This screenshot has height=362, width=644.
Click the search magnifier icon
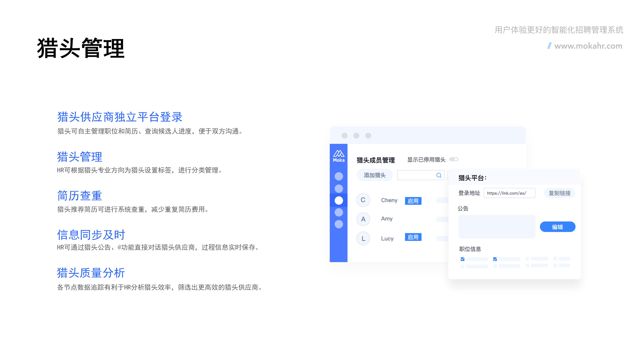click(439, 175)
